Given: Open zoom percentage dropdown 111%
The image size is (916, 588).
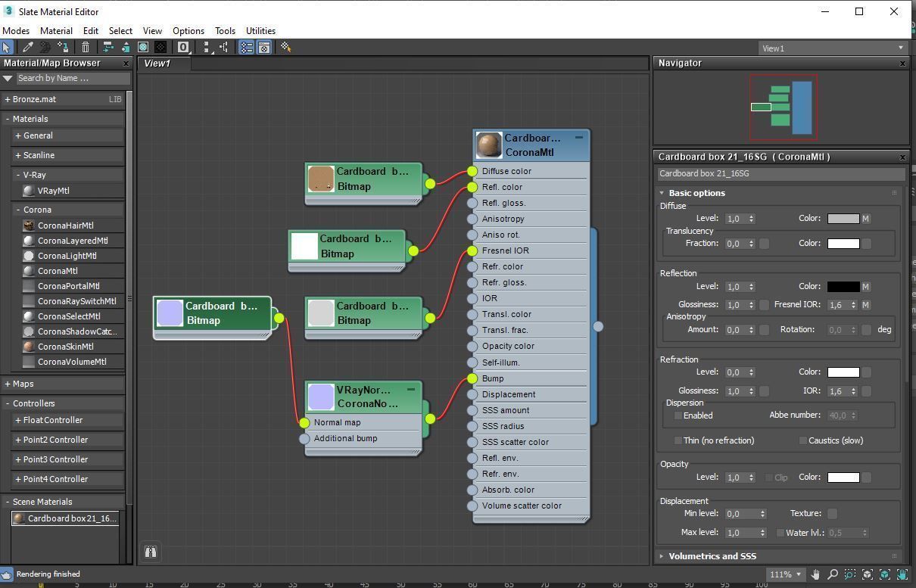Looking at the screenshot, I should [785, 574].
